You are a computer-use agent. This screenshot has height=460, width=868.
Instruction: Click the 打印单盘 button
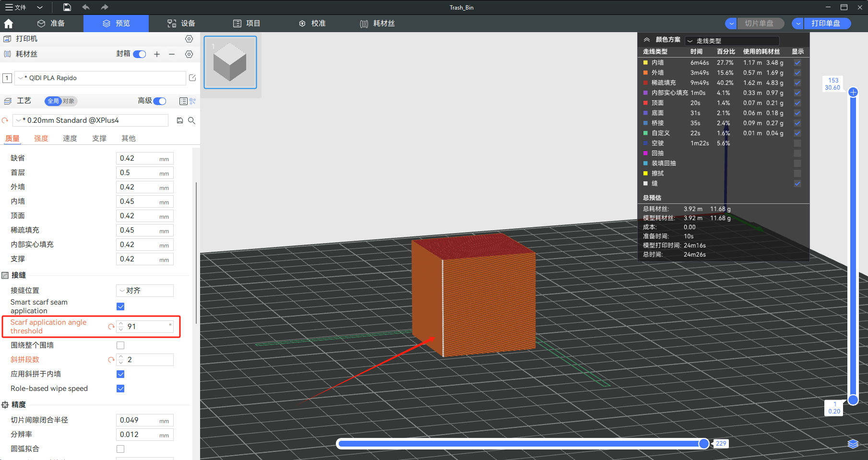[826, 24]
